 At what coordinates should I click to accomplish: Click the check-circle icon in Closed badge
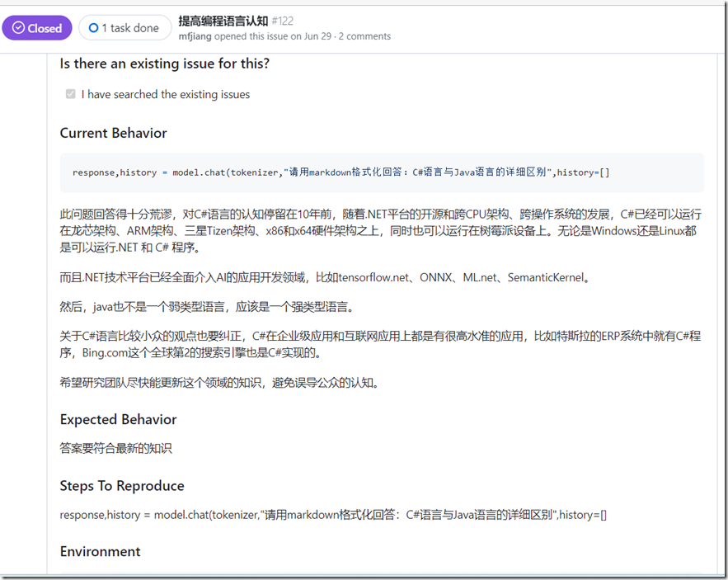coord(18,28)
